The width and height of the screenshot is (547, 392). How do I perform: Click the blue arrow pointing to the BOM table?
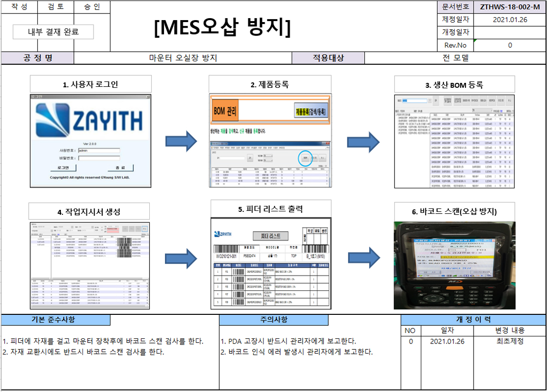tap(363, 141)
